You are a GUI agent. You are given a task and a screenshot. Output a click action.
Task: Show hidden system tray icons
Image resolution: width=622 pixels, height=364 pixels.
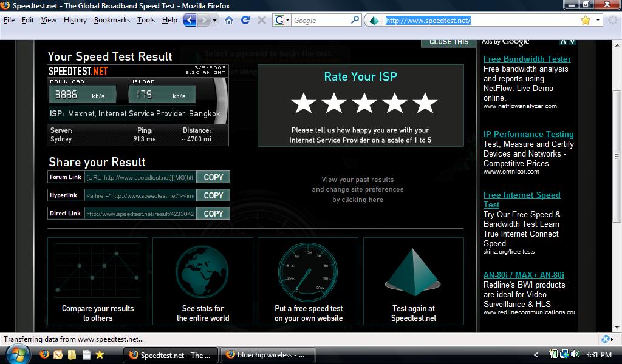pos(536,354)
